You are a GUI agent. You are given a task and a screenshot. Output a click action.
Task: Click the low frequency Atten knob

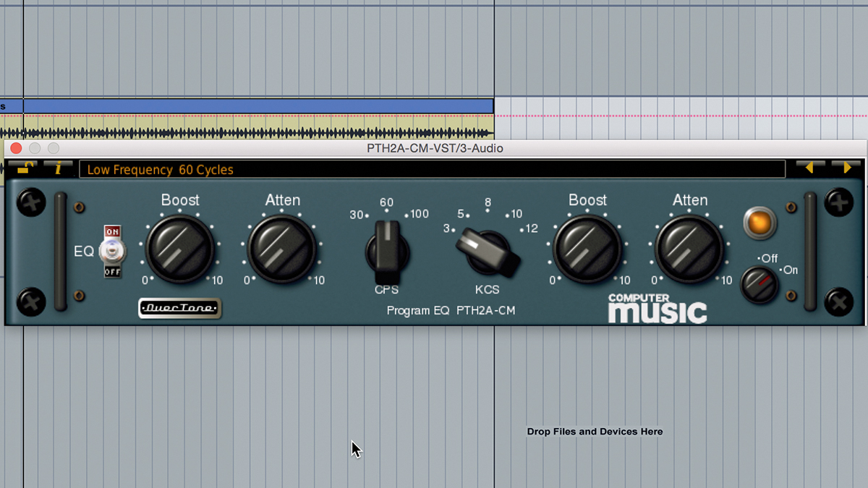(x=282, y=248)
